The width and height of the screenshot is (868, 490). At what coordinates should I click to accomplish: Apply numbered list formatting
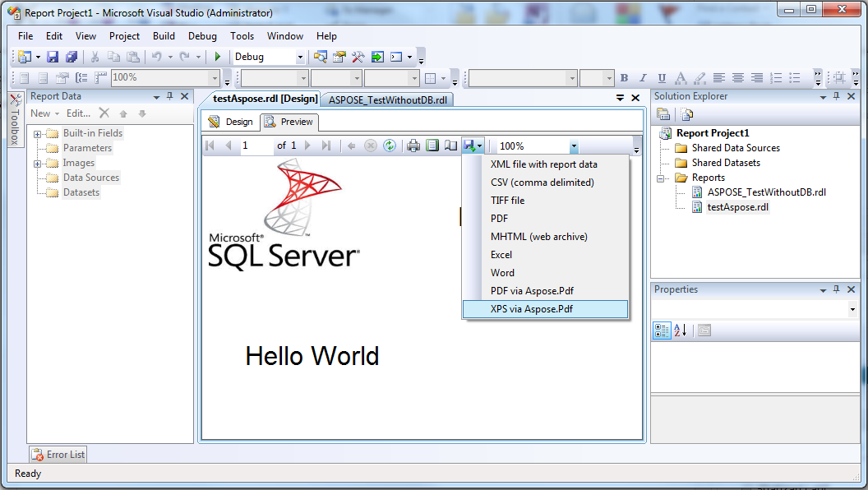[x=776, y=78]
